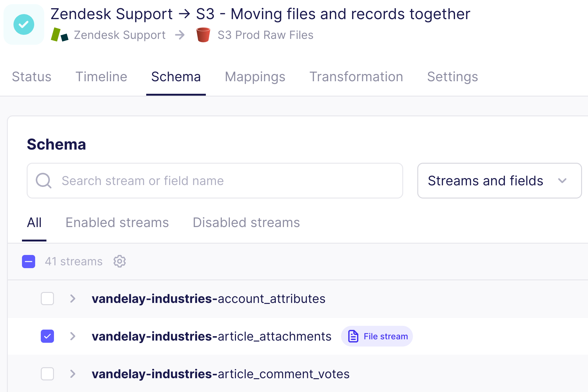Click the File stream badge on article_attachments
Image resolution: width=588 pixels, height=392 pixels.
377,336
